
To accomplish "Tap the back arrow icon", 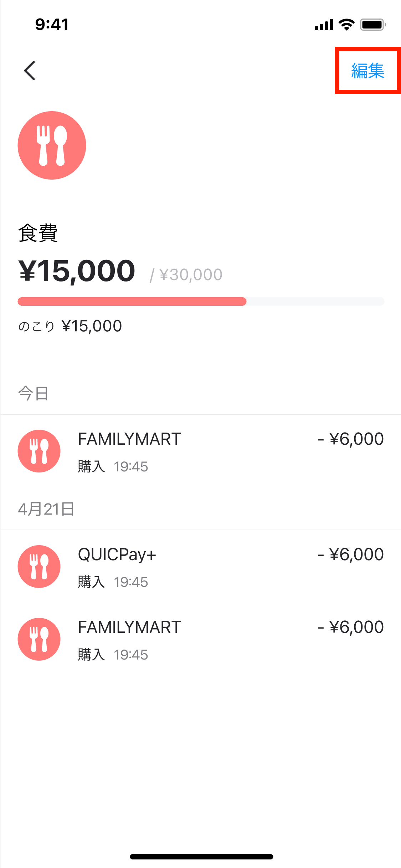I will click(x=30, y=71).
